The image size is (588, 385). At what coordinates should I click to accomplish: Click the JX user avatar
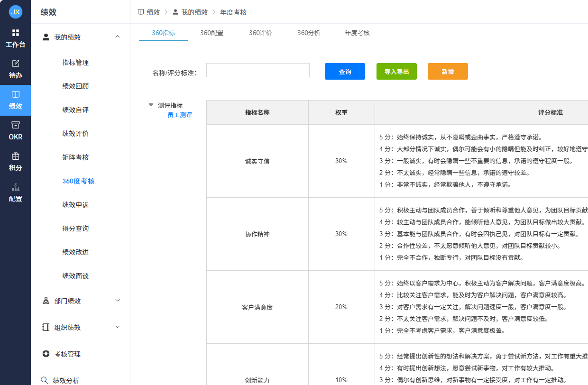[16, 12]
